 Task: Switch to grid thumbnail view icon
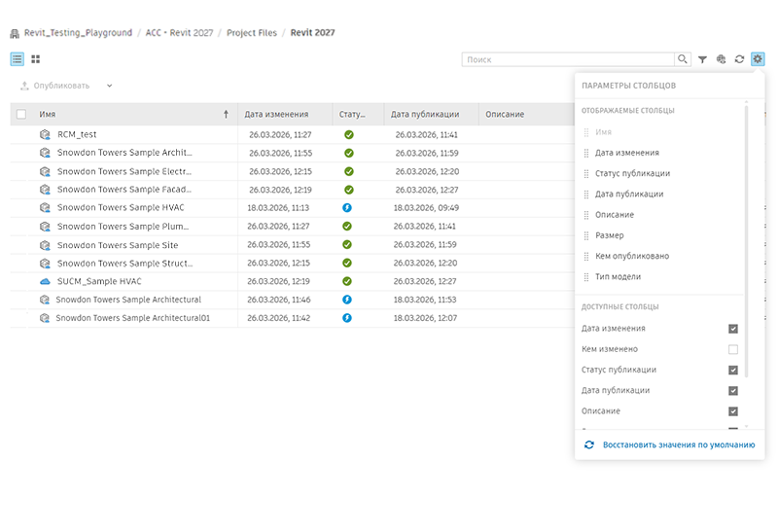click(35, 59)
